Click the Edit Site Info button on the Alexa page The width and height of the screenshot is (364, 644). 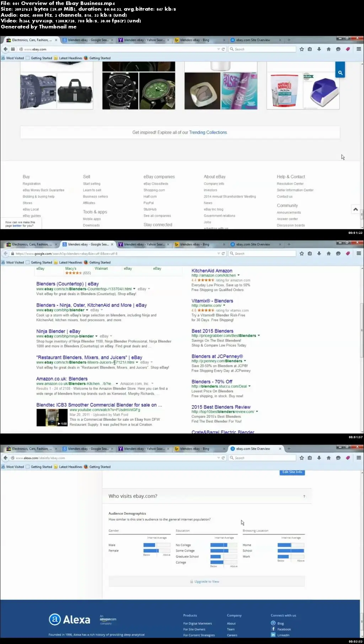click(292, 472)
